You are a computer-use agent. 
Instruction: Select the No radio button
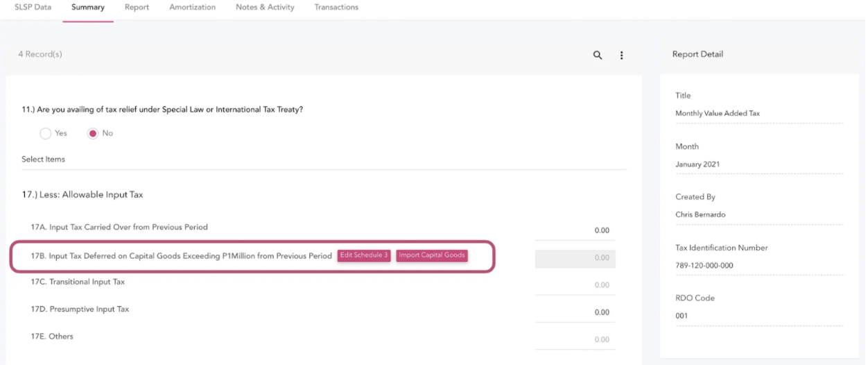93,133
